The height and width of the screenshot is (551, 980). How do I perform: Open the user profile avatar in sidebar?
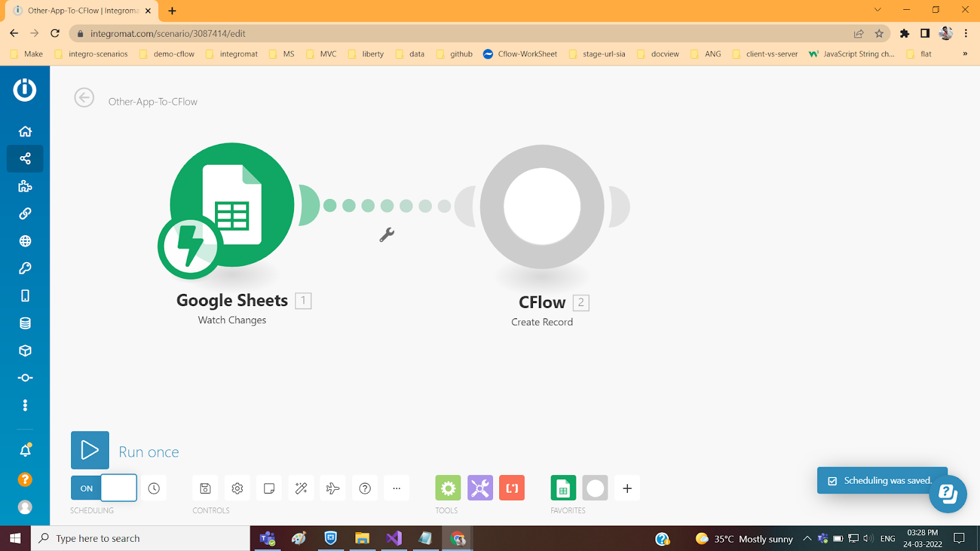(x=25, y=507)
